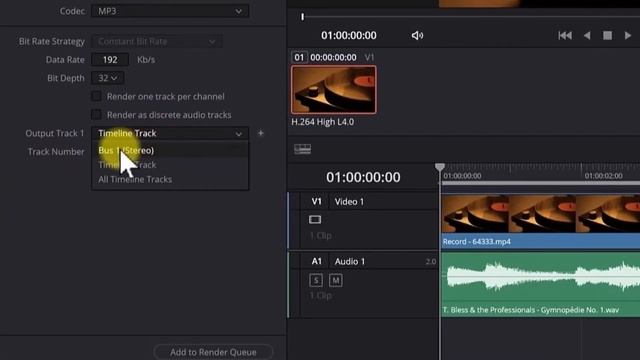The height and width of the screenshot is (360, 640).
Task: Mute the Audio 1 track
Action: (x=336, y=280)
